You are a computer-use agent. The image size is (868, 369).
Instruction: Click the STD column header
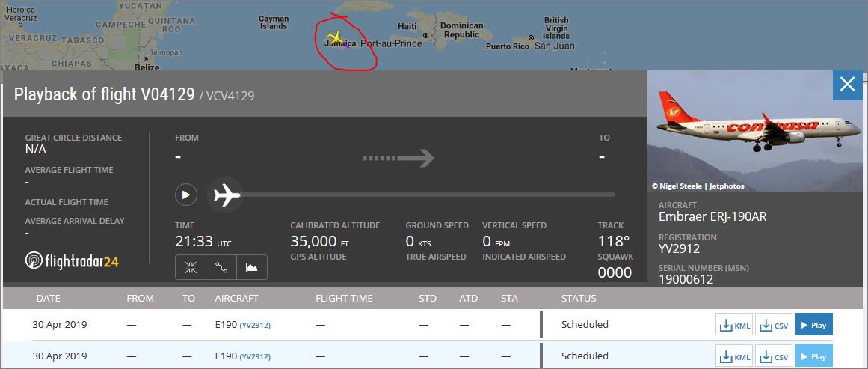[428, 298]
